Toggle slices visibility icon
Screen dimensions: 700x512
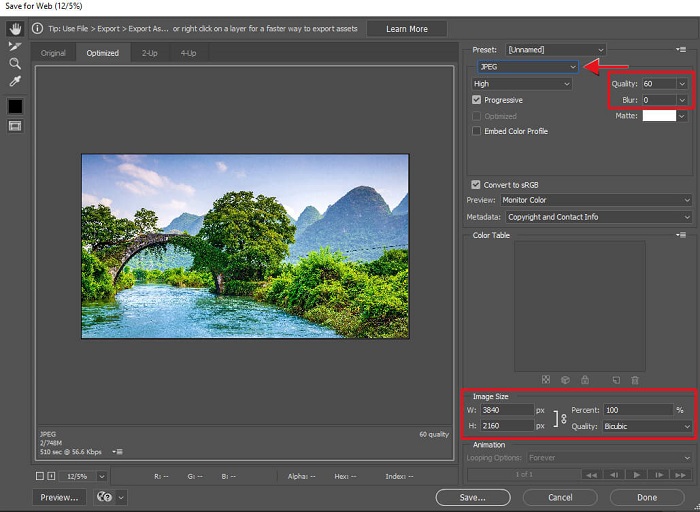point(15,126)
